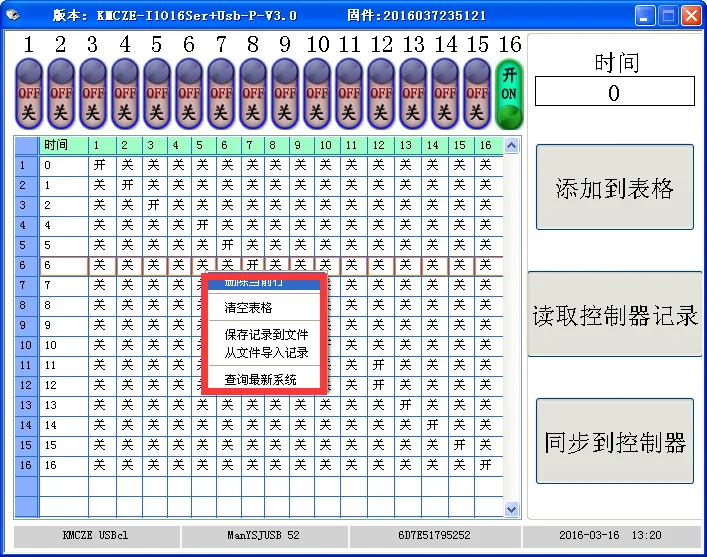Click the 开 cell in row 13

408,405
